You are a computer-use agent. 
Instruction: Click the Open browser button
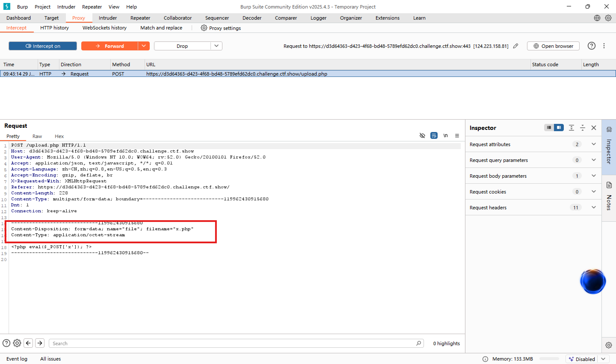click(553, 46)
